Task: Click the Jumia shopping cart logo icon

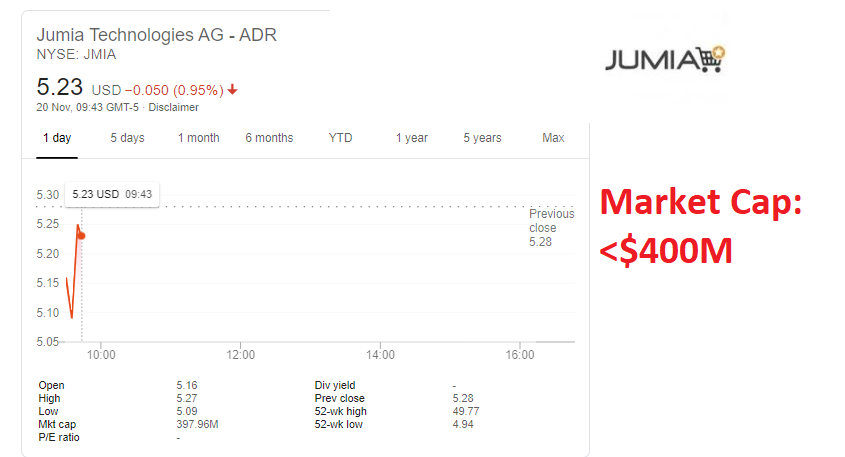Action: pos(710,59)
